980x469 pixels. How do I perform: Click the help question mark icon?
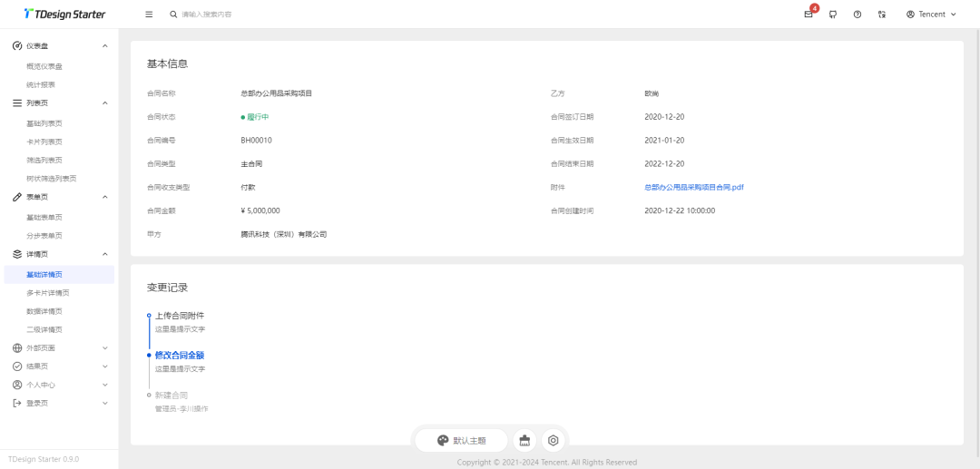pyautogui.click(x=857, y=15)
